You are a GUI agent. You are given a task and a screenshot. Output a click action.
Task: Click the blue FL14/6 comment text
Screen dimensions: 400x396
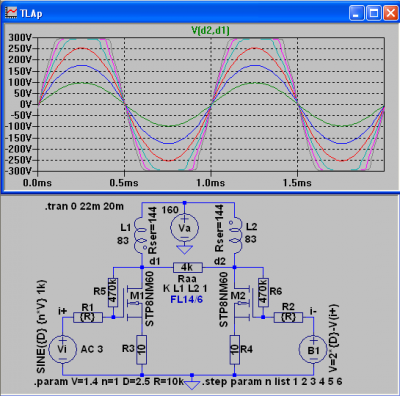click(186, 299)
